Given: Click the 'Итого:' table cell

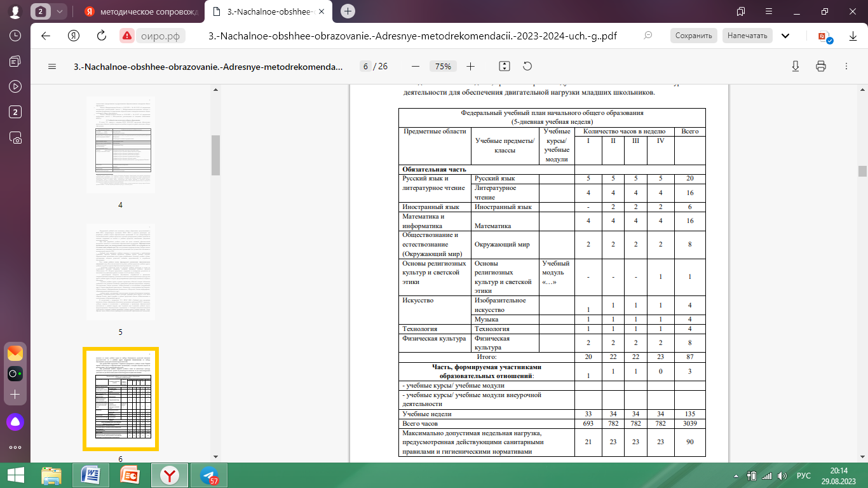Looking at the screenshot, I should pos(486,357).
